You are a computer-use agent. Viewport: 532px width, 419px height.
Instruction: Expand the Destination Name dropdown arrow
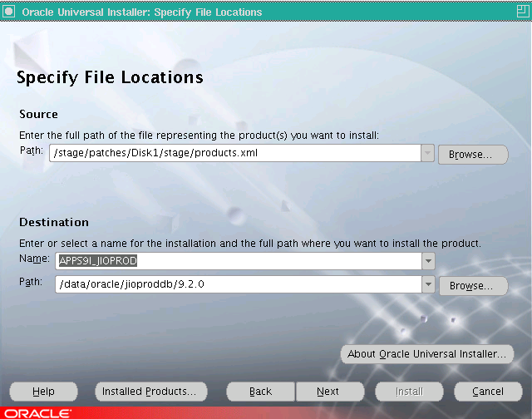pos(428,261)
